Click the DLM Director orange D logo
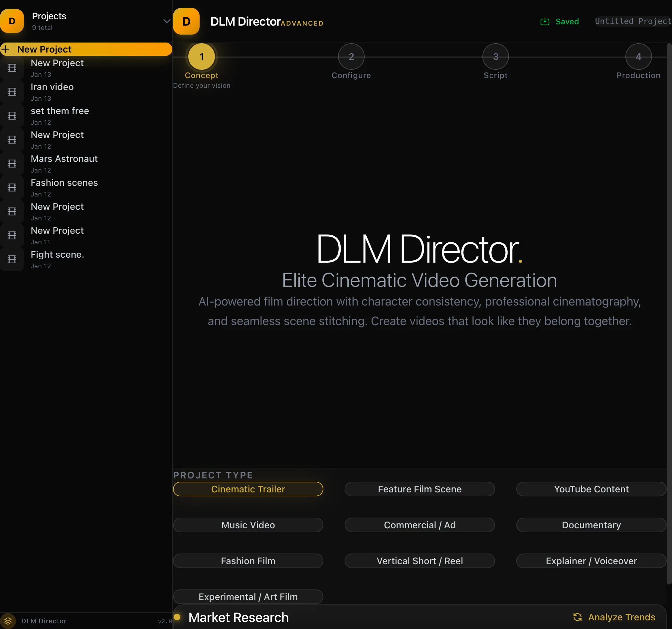The width and height of the screenshot is (672, 629). [186, 21]
